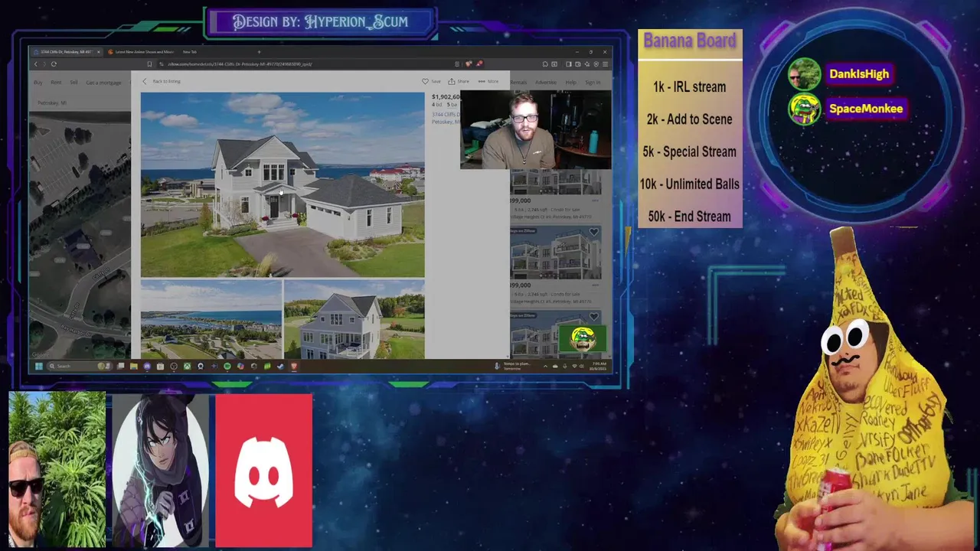This screenshot has height=551, width=980.
Task: Click the 3744 Cliffs Dr address link
Action: coord(445,118)
